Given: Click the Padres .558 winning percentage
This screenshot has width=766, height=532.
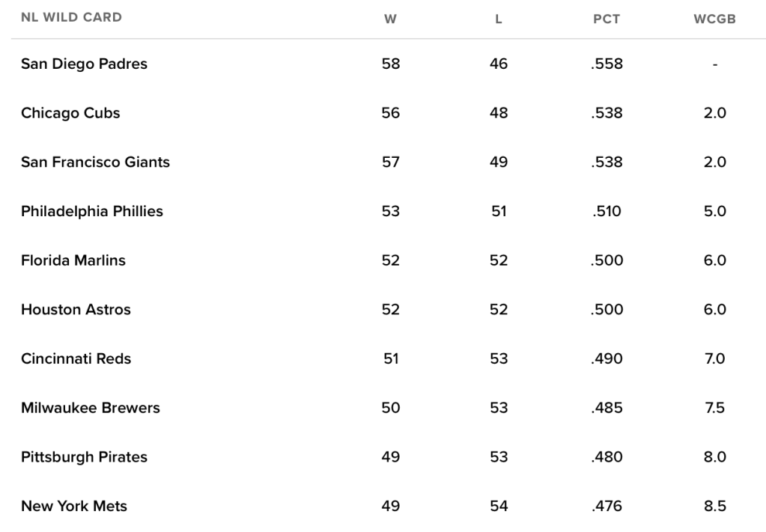Looking at the screenshot, I should pyautogui.click(x=607, y=64).
